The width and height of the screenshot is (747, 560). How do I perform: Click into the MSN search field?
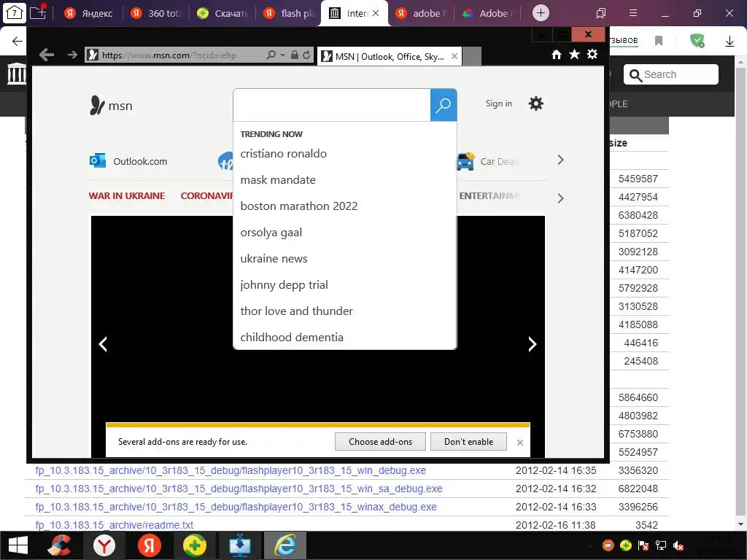pyautogui.click(x=332, y=105)
